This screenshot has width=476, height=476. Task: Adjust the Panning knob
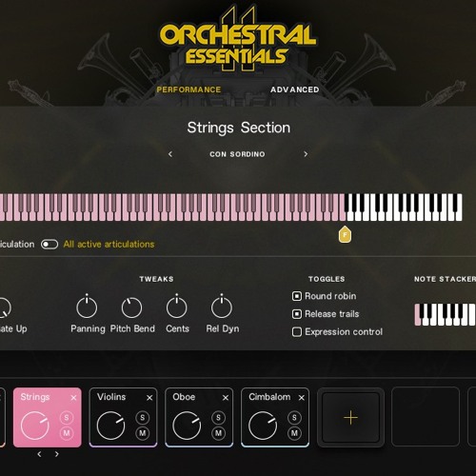pos(87,307)
